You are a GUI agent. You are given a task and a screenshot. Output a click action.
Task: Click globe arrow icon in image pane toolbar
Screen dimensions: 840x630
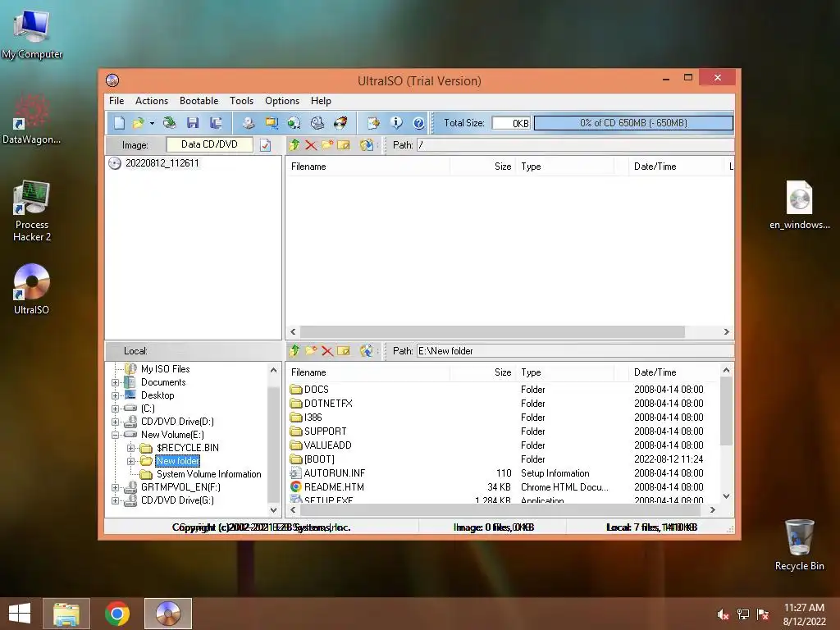[367, 144]
